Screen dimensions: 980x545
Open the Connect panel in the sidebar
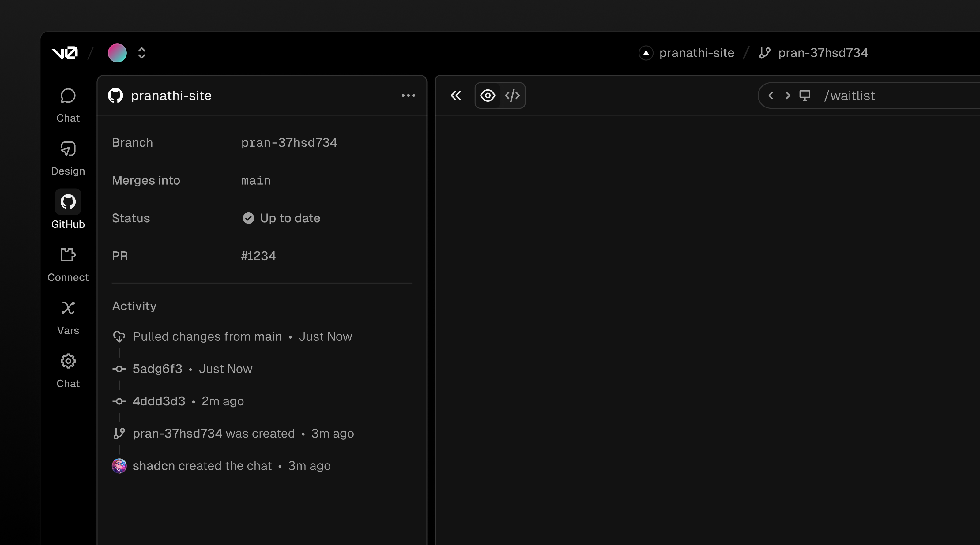click(x=68, y=263)
